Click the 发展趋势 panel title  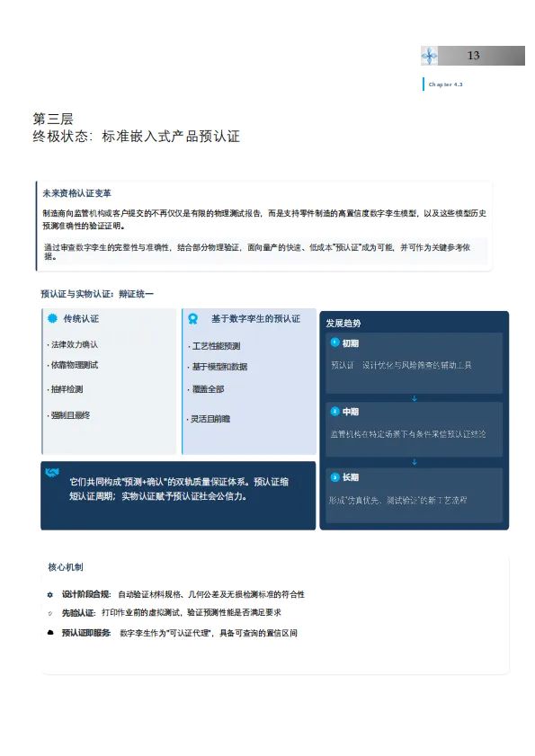pyautogui.click(x=343, y=323)
